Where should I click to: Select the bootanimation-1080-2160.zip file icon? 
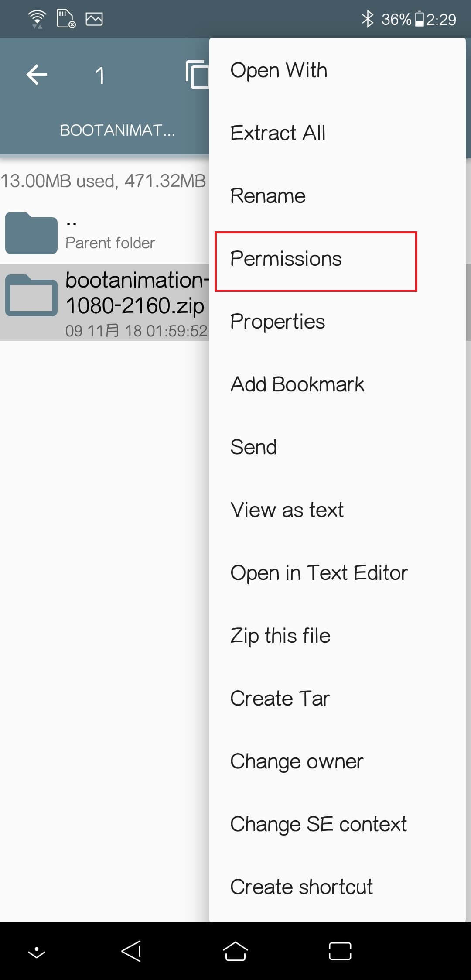(31, 295)
